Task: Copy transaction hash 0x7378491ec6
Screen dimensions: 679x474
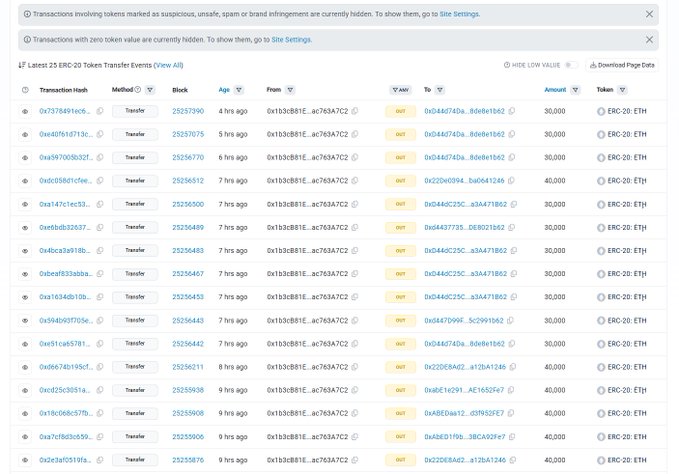Action: click(100, 111)
